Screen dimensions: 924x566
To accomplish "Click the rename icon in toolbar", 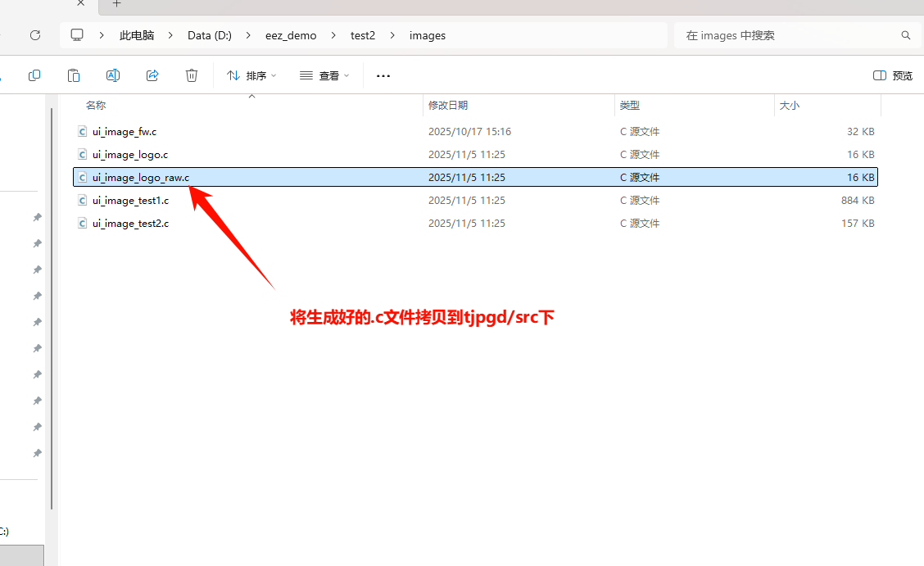I will tap(113, 75).
